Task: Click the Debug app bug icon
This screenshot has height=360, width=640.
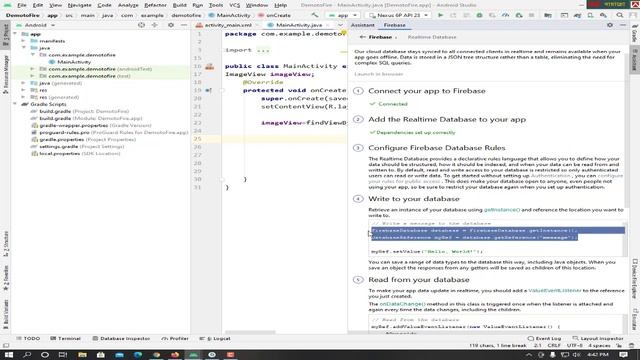Action: pyautogui.click(x=479, y=15)
